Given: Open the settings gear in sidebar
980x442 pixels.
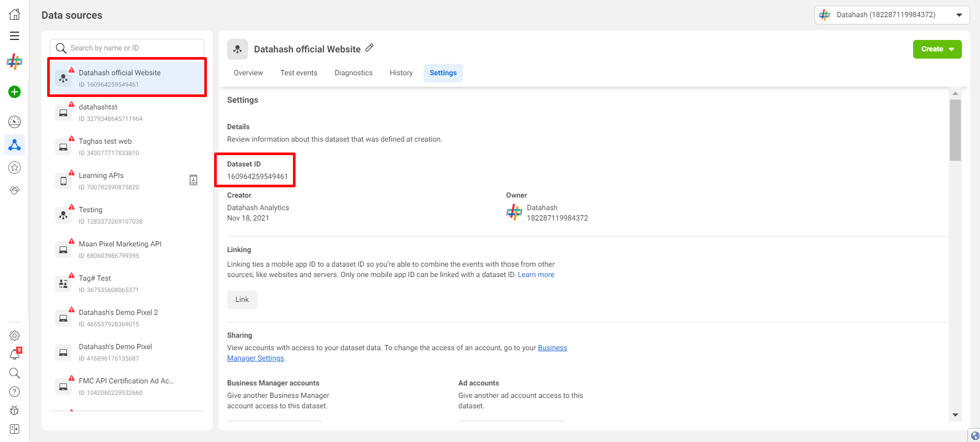Looking at the screenshot, I should click(x=15, y=336).
